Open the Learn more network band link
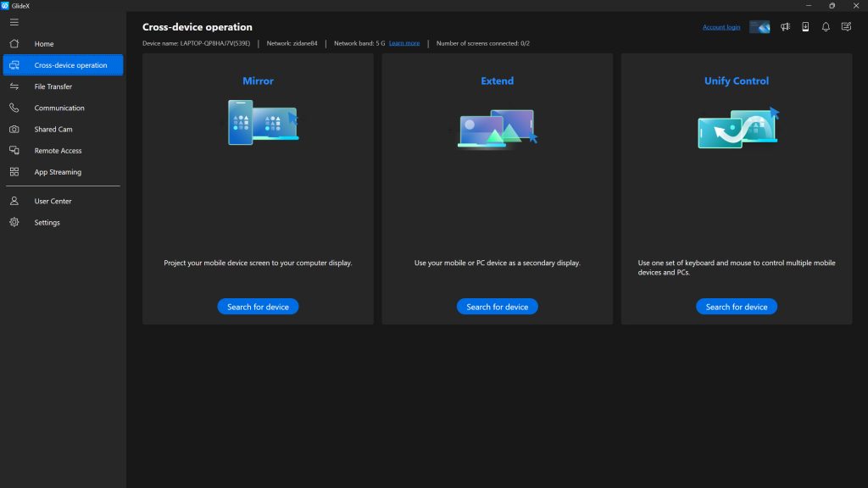The height and width of the screenshot is (488, 868). (404, 43)
